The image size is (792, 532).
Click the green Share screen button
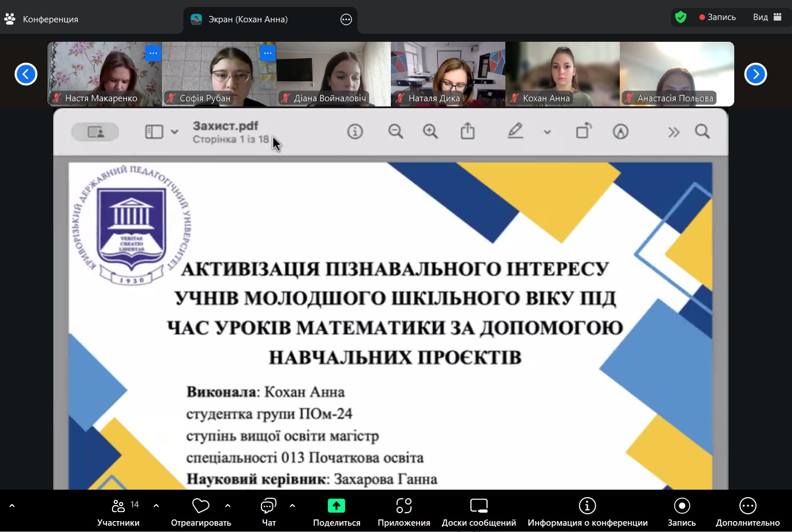click(x=336, y=512)
